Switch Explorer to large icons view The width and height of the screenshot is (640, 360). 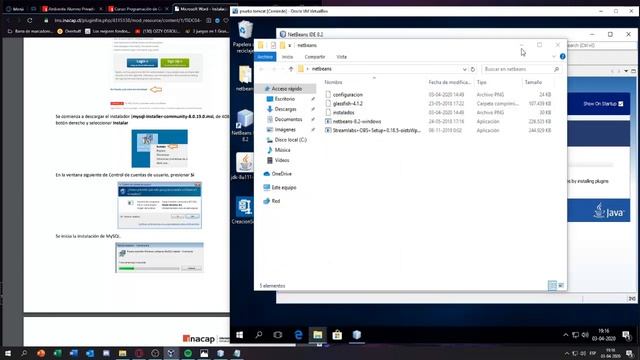(x=561, y=286)
